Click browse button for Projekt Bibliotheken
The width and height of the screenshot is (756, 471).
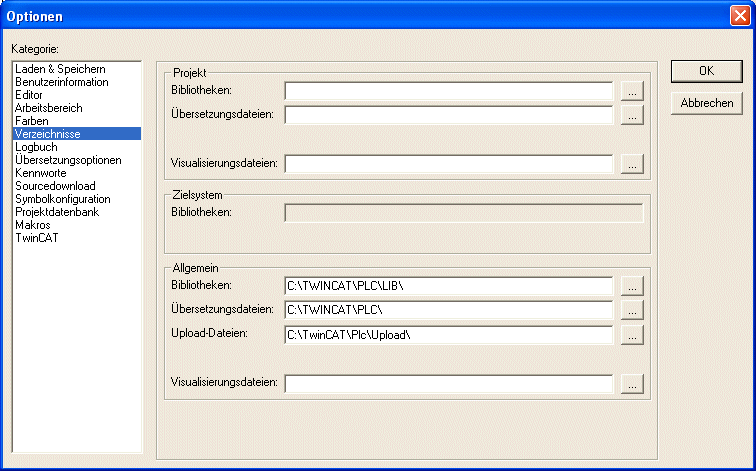[631, 91]
